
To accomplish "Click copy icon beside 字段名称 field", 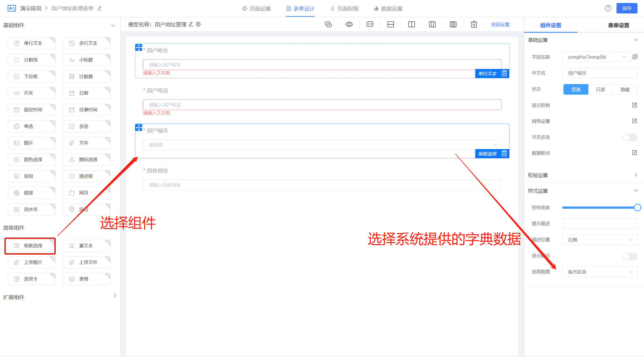I will pyautogui.click(x=635, y=57).
